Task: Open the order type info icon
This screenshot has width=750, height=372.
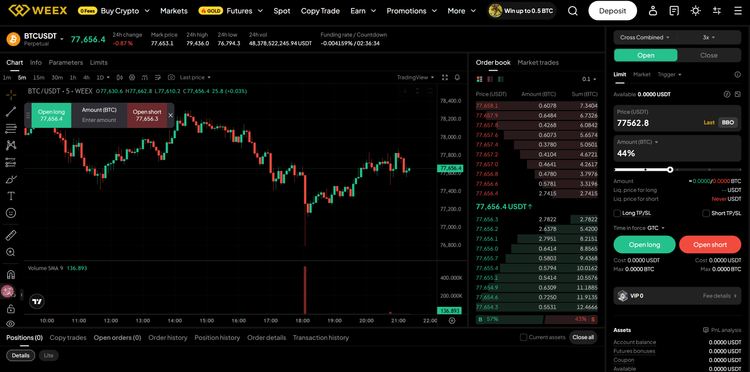Action: pos(737,75)
